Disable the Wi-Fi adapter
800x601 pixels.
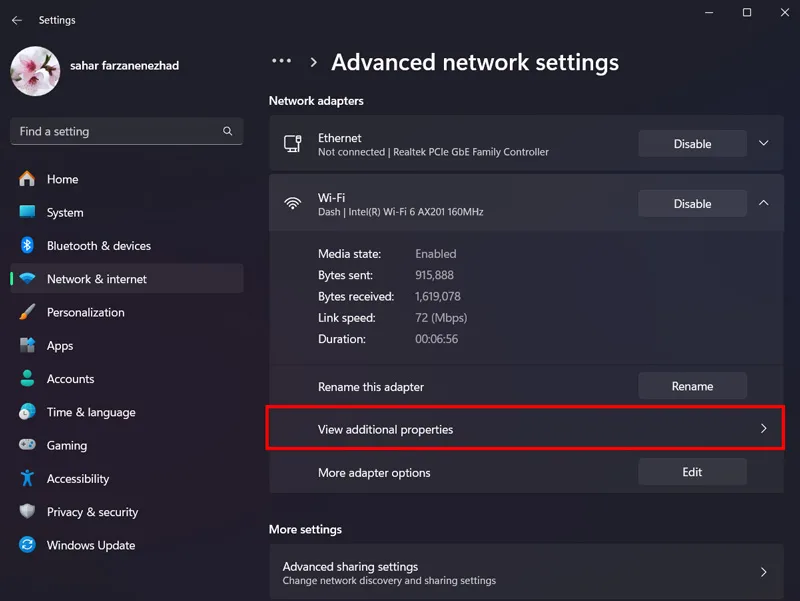[x=692, y=204]
